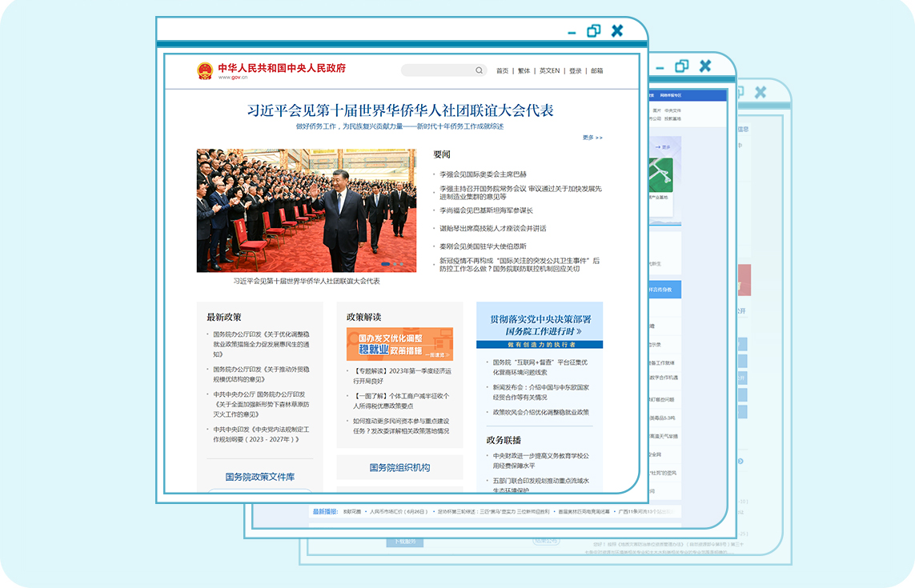Image resolution: width=915 pixels, height=588 pixels.
Task: Open policy on 森林草原防灭火工作的意见
Action: pyautogui.click(x=261, y=404)
